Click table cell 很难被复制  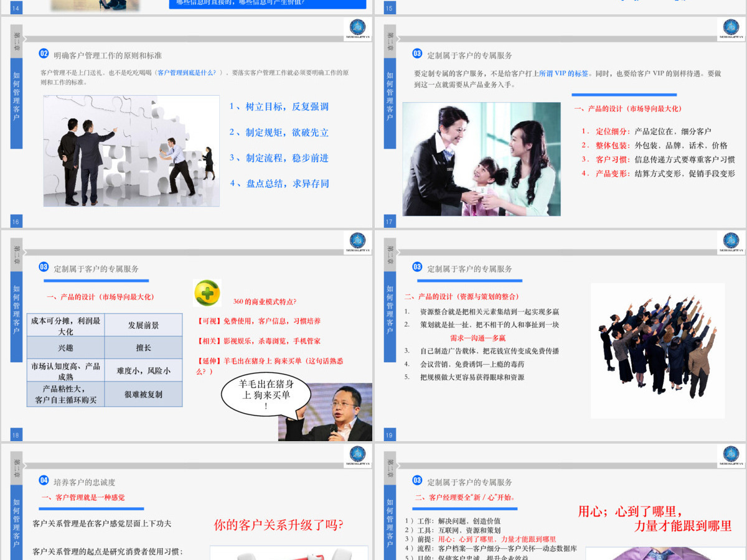(x=143, y=394)
